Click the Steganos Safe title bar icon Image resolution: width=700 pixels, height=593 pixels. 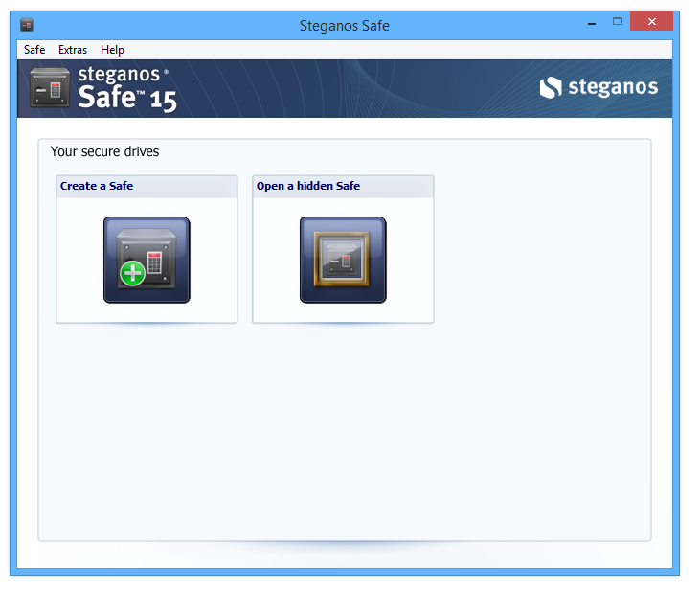click(27, 25)
